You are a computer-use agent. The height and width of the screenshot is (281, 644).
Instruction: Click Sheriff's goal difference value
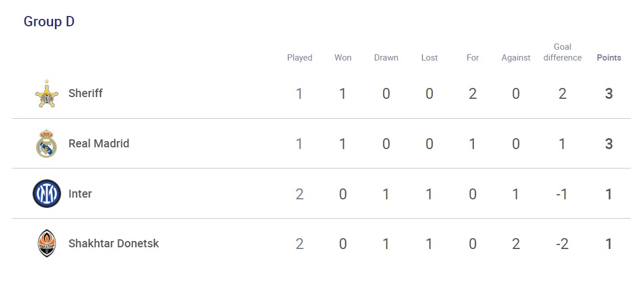[x=562, y=94]
